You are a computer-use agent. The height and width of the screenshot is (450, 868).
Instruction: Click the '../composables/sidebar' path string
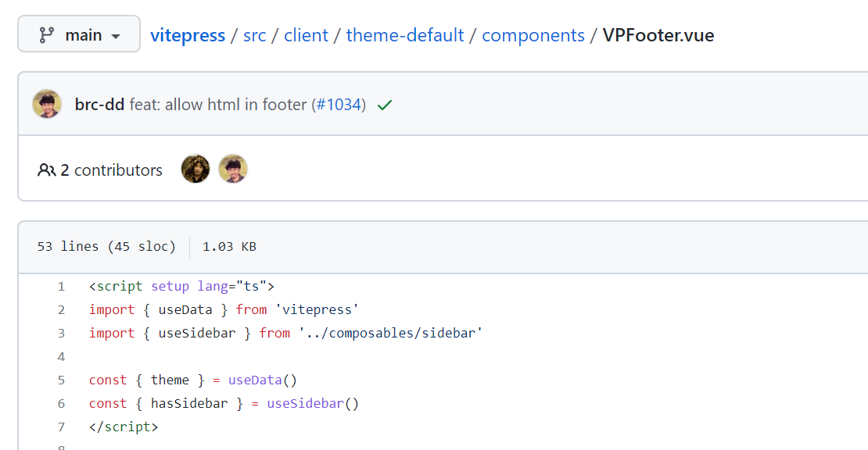coord(390,334)
